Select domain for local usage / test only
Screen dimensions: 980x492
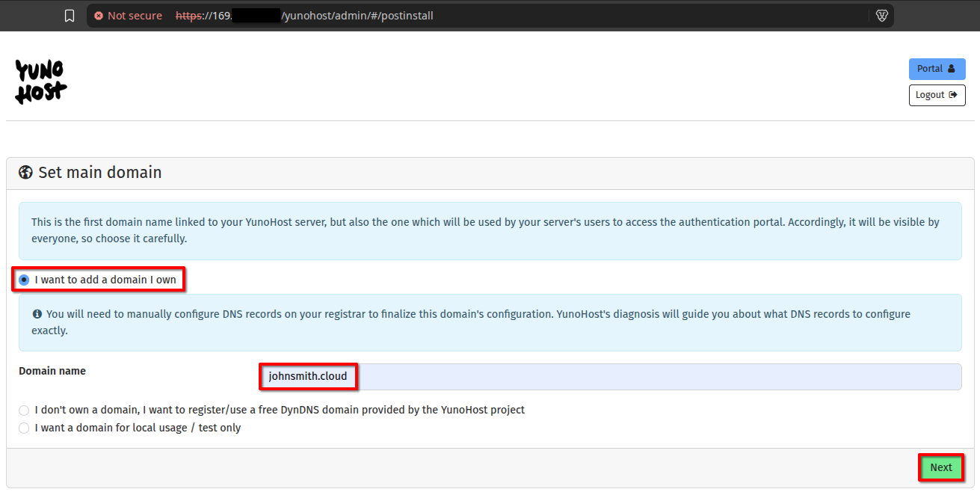[x=25, y=428]
